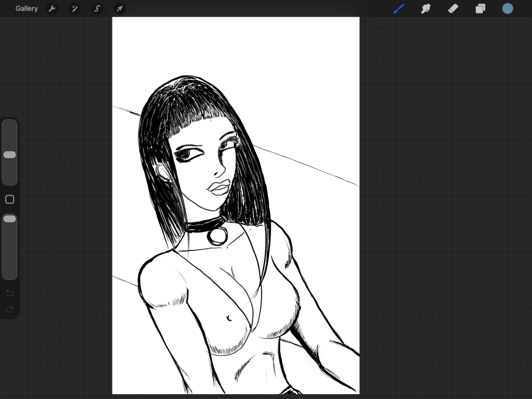The height and width of the screenshot is (399, 532).
Task: Undo the last stroke
Action: click(x=9, y=293)
